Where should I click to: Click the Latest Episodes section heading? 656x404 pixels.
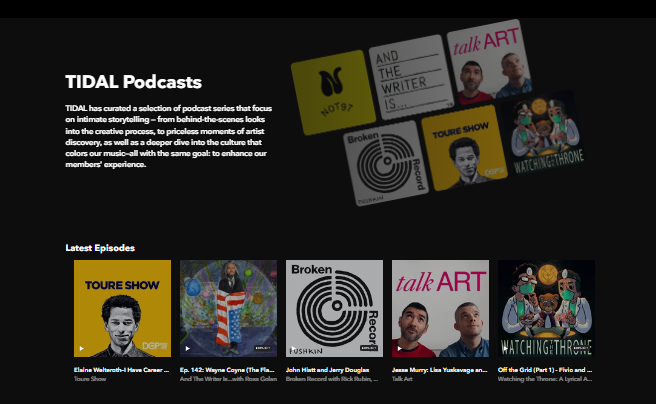click(x=100, y=248)
